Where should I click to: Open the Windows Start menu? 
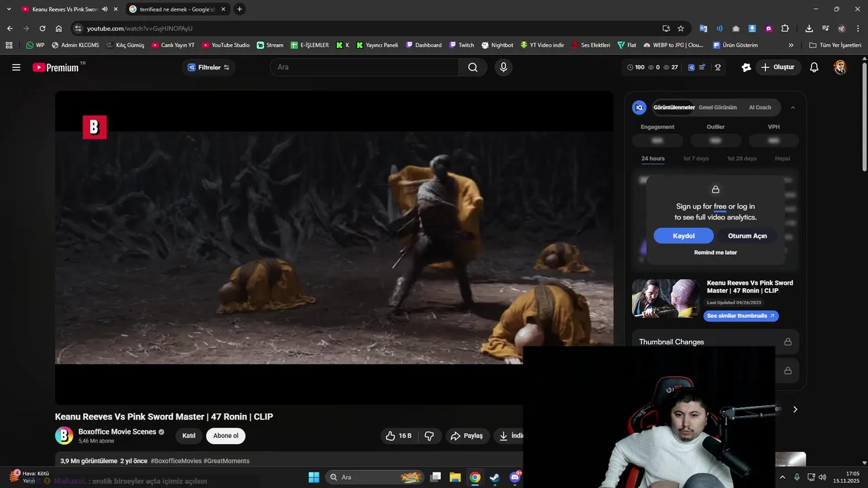coord(314,477)
